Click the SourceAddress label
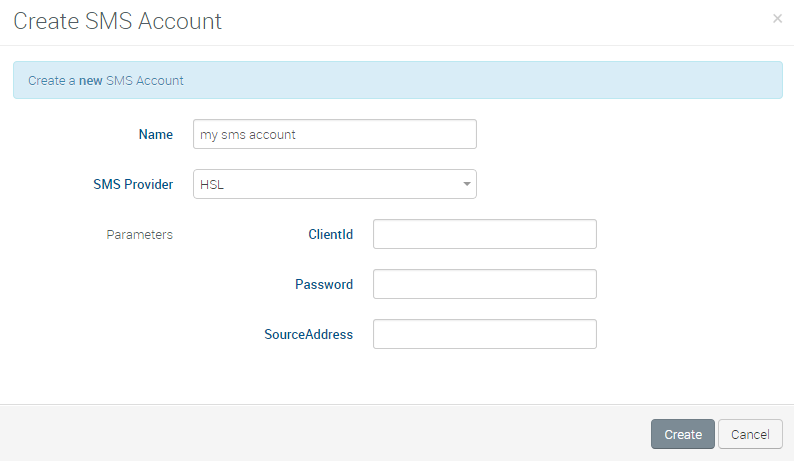794x461 pixels. point(308,334)
